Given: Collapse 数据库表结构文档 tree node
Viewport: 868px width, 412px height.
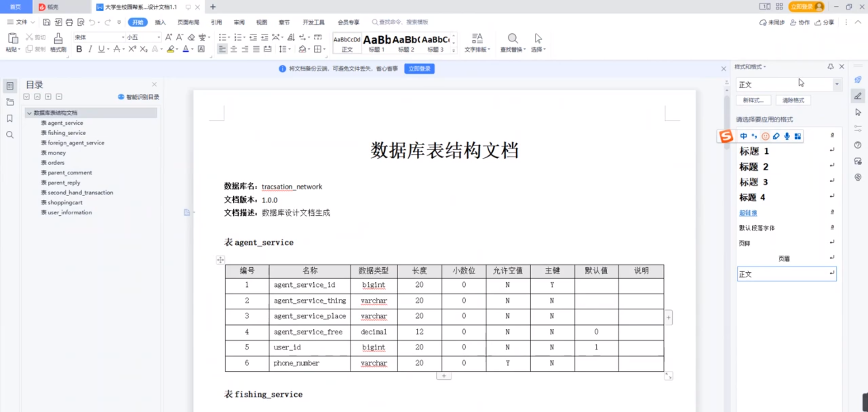Looking at the screenshot, I should [x=29, y=113].
